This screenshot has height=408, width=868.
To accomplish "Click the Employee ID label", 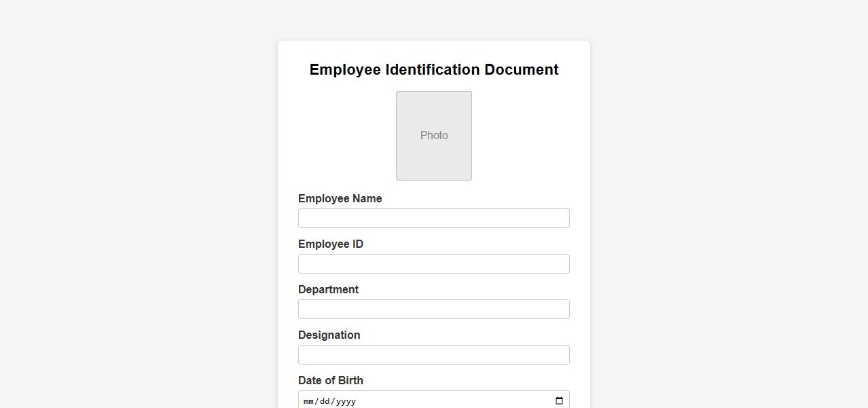I will 330,244.
